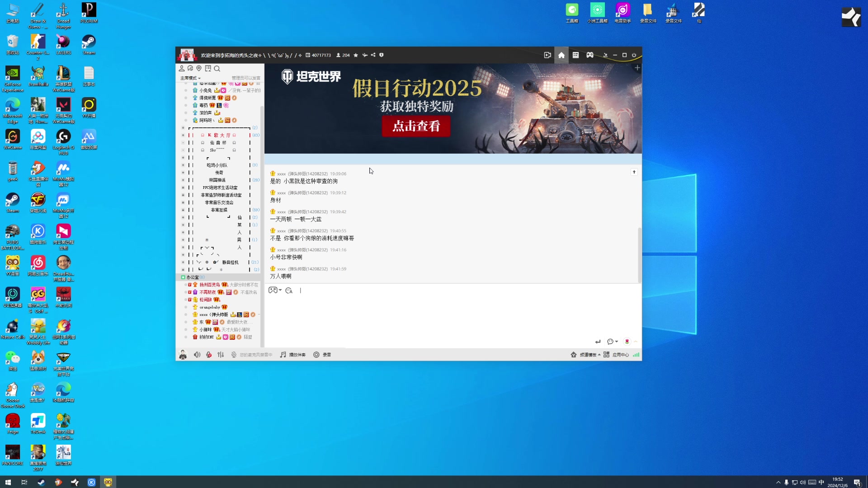Open the user profile icon above channel list
The image size is (868, 488).
point(182,68)
